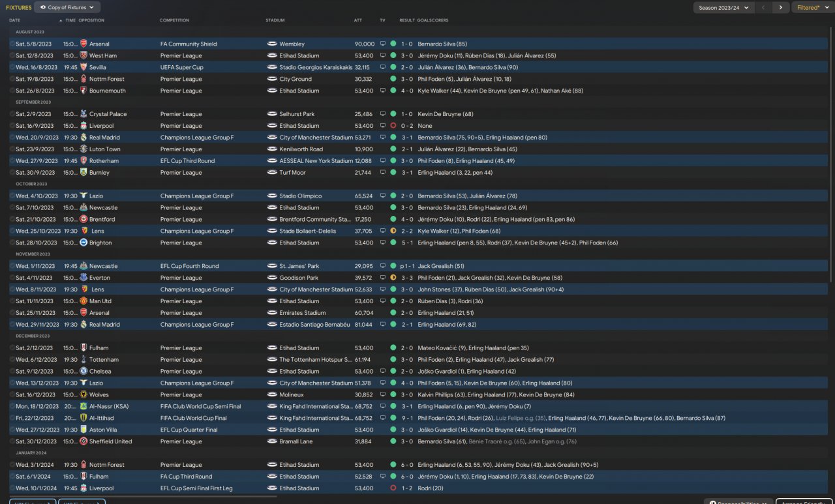Tick the row marker for Sat, 11/11/2023 fixture
Viewport: 835px width, 504px height.
(x=12, y=301)
